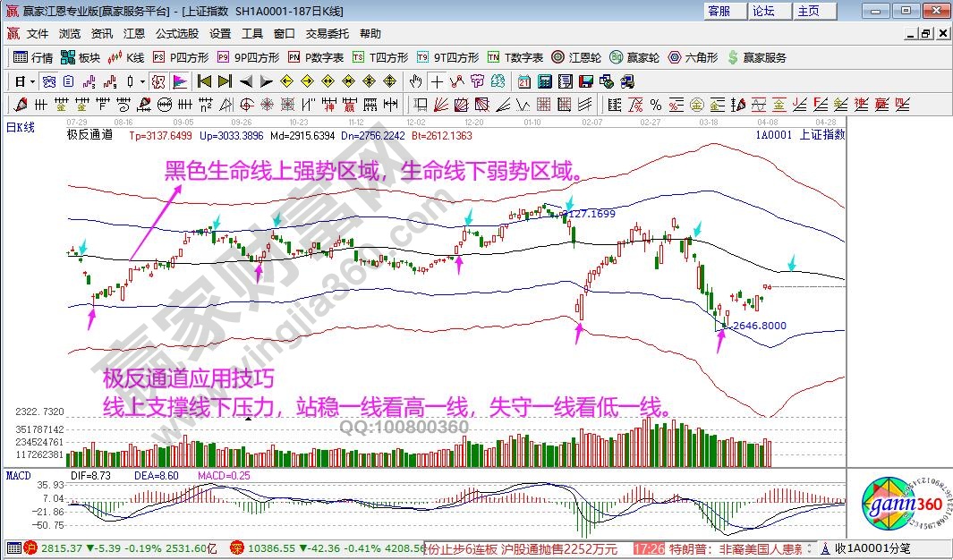Toggle the crosshair cursor
The image size is (953, 560).
(x=437, y=81)
